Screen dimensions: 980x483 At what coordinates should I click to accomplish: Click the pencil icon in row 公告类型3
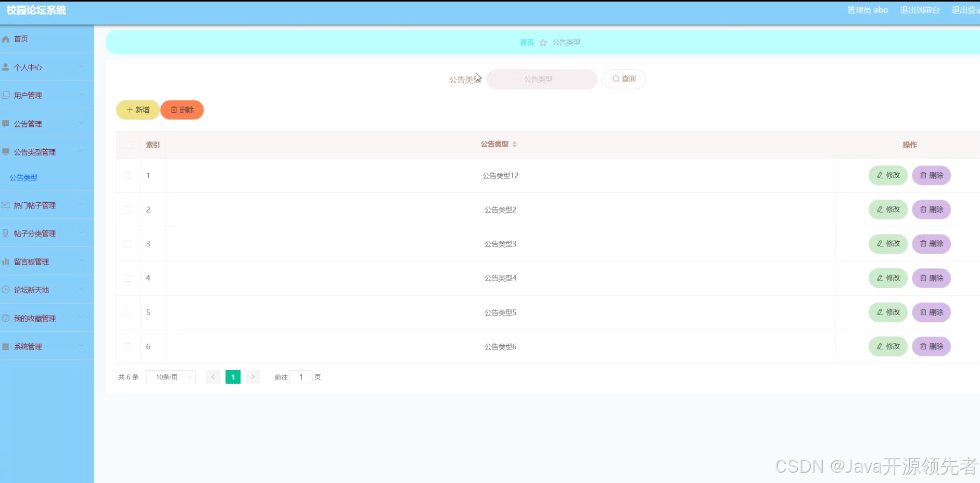click(880, 243)
